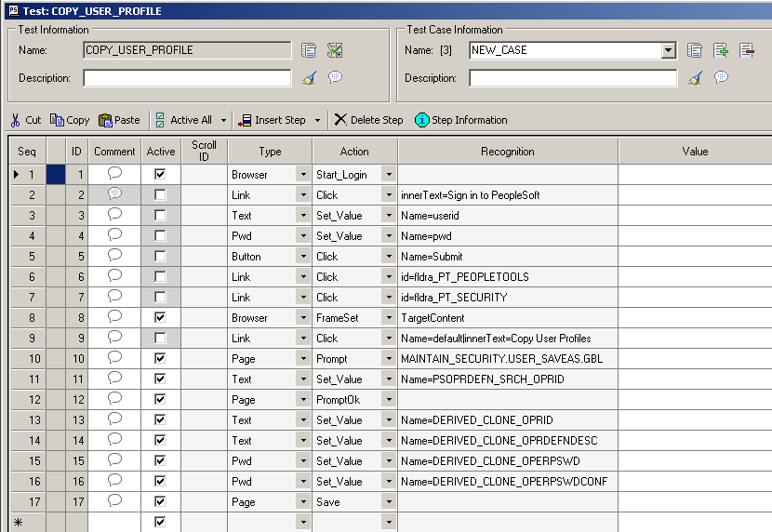Click the Cut scissors toolbar button
The width and height of the screenshot is (772, 532).
click(26, 120)
